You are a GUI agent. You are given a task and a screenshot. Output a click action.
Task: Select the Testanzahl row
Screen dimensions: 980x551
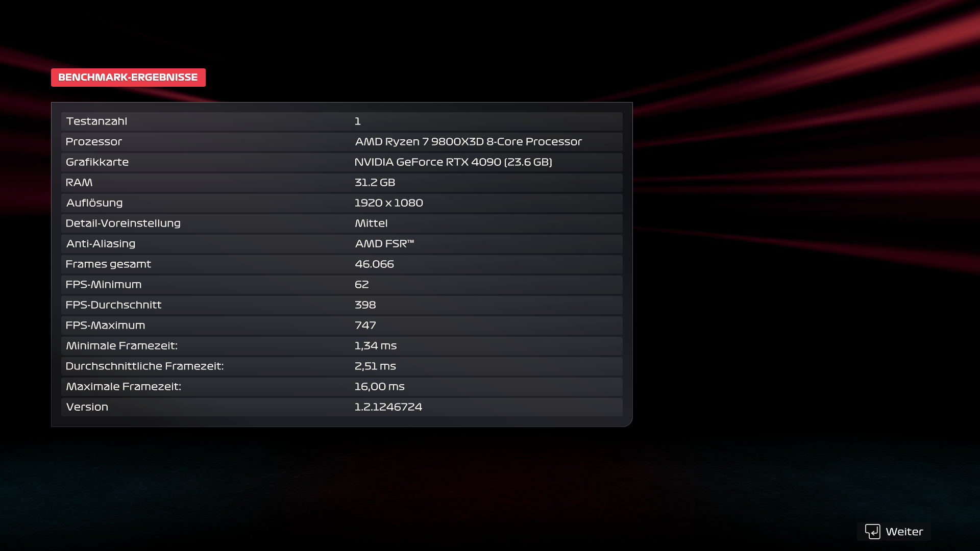coord(341,121)
